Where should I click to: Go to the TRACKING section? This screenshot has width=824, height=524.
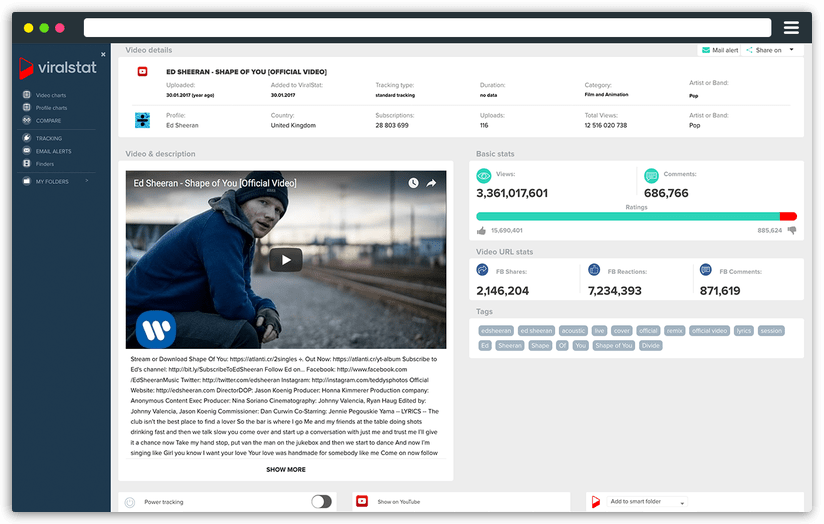[x=49, y=138]
